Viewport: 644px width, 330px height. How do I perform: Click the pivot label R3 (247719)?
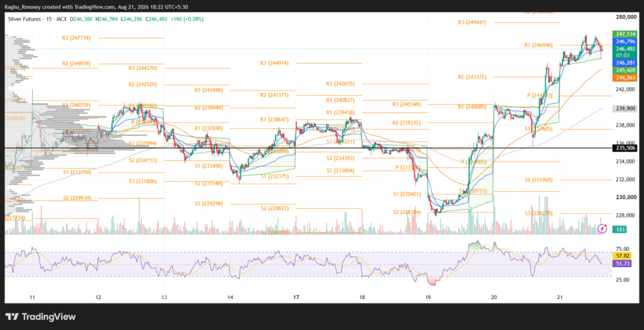tap(76, 38)
